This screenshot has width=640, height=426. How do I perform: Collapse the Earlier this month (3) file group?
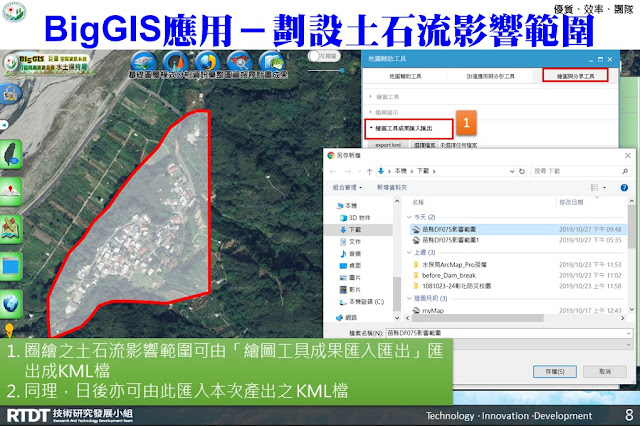(409, 299)
